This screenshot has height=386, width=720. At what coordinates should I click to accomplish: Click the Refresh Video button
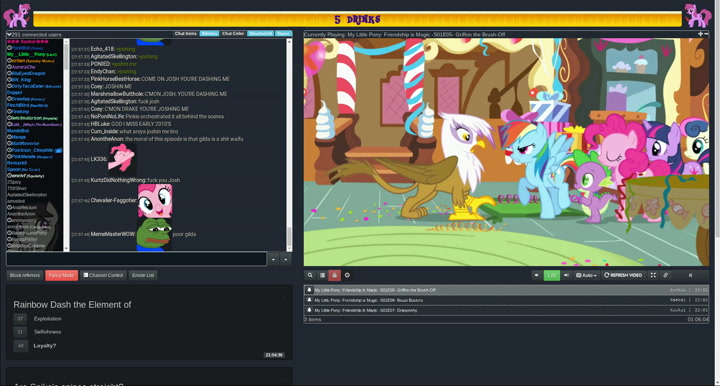(623, 275)
